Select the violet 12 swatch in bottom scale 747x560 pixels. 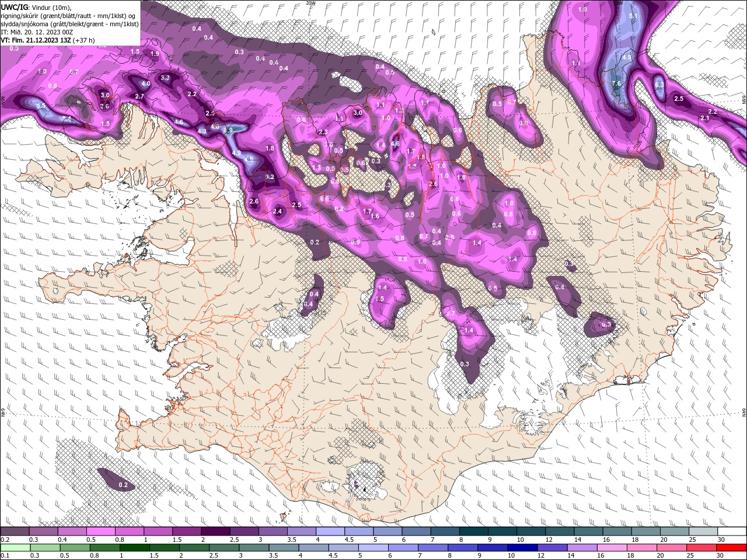coord(552,547)
